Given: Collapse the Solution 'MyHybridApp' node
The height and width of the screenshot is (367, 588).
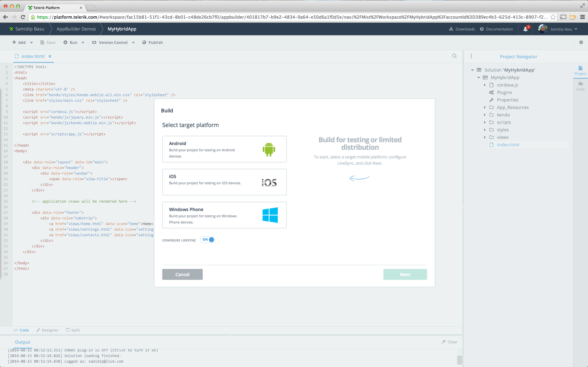Looking at the screenshot, I should pyautogui.click(x=473, y=70).
